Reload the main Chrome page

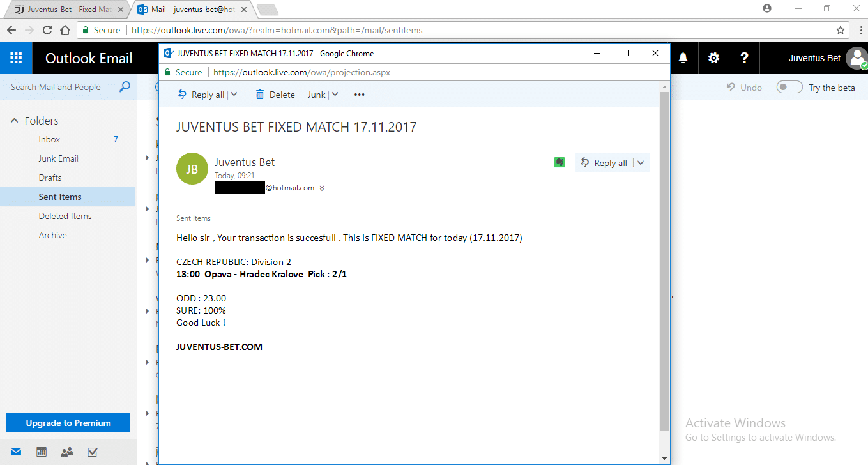point(47,30)
